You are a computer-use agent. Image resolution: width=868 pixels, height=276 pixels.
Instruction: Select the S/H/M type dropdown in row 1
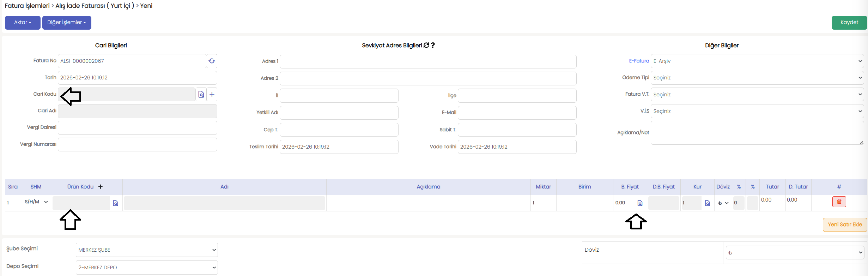[x=36, y=202]
